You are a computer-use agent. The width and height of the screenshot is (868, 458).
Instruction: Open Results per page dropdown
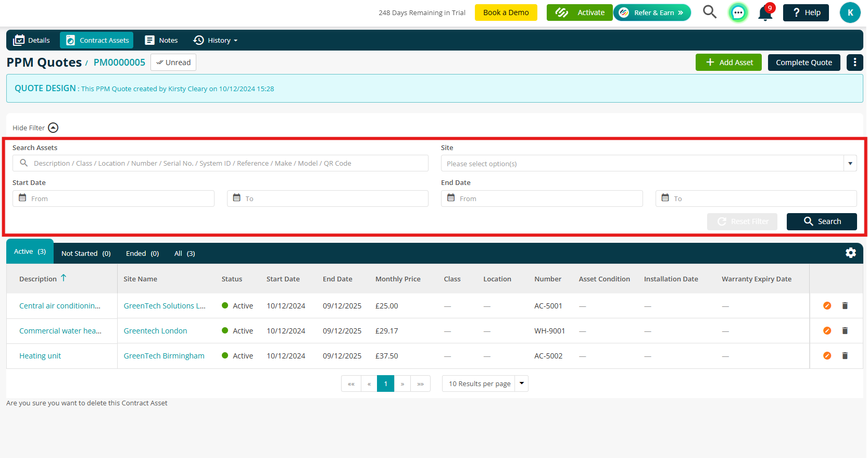click(x=485, y=383)
